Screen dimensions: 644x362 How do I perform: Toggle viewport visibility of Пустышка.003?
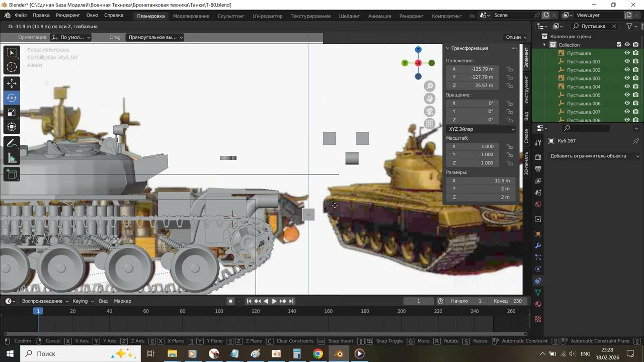tap(627, 78)
